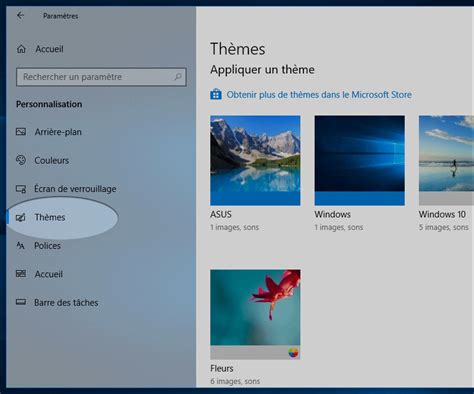Focus the Rechercher un paramètre field

click(101, 77)
